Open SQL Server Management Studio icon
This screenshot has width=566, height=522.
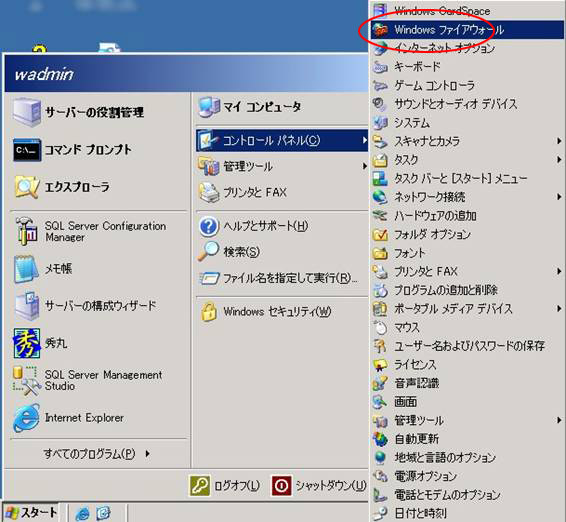[x=26, y=380]
